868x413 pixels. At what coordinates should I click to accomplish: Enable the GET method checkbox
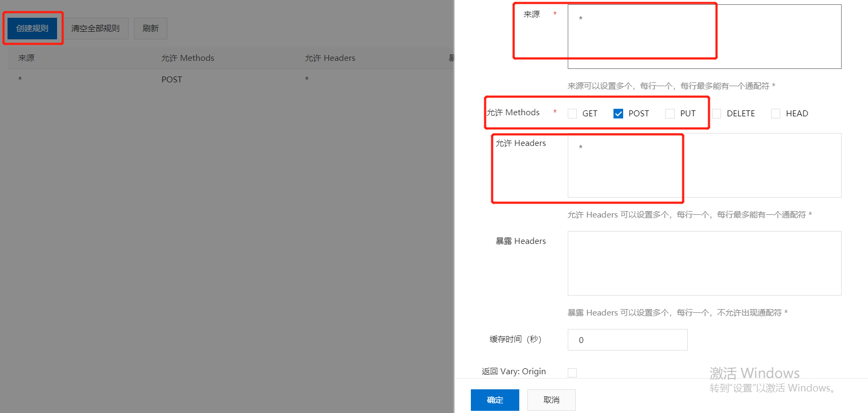coord(573,114)
